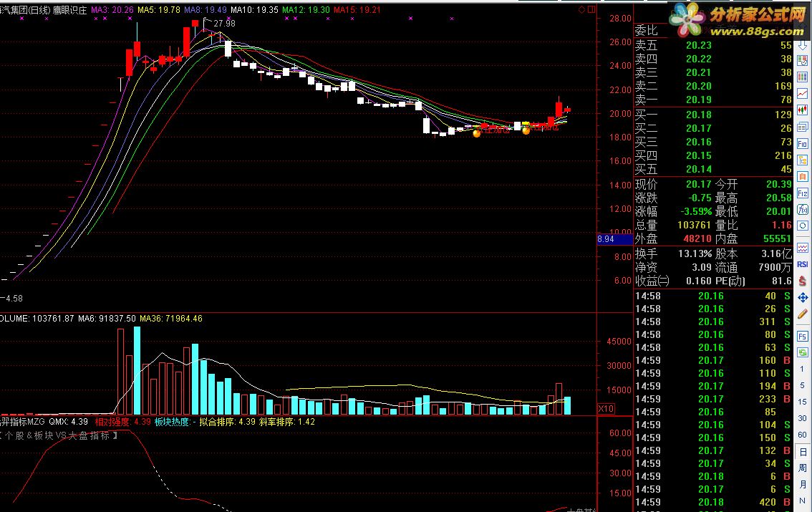
Task: Click the MA15: 19.21 indicator label
Action: click(357, 10)
